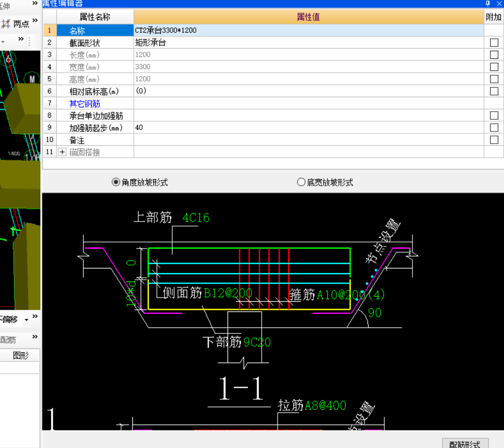Click the 矩形承台 section shape value
The width and height of the screenshot is (504, 448).
click(x=309, y=42)
